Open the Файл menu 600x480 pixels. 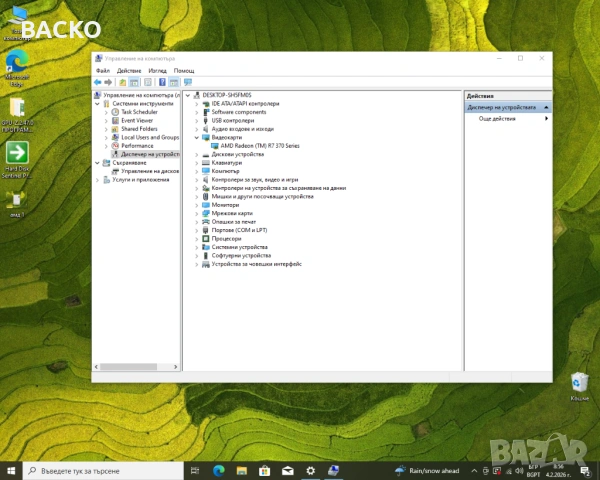103,71
